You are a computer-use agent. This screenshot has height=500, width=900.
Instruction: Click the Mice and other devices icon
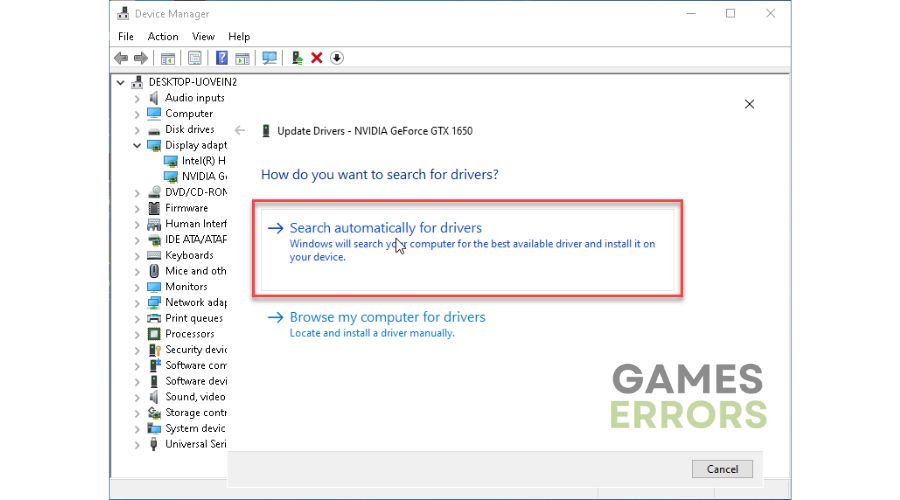(x=154, y=271)
